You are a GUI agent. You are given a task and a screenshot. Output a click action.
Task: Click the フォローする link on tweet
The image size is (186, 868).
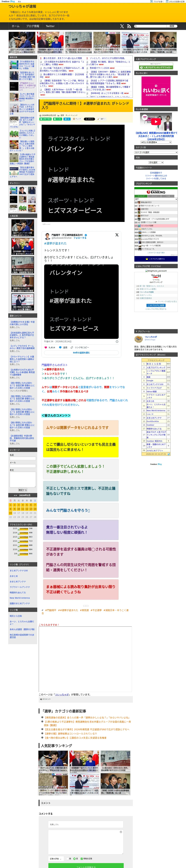(x=80, y=238)
